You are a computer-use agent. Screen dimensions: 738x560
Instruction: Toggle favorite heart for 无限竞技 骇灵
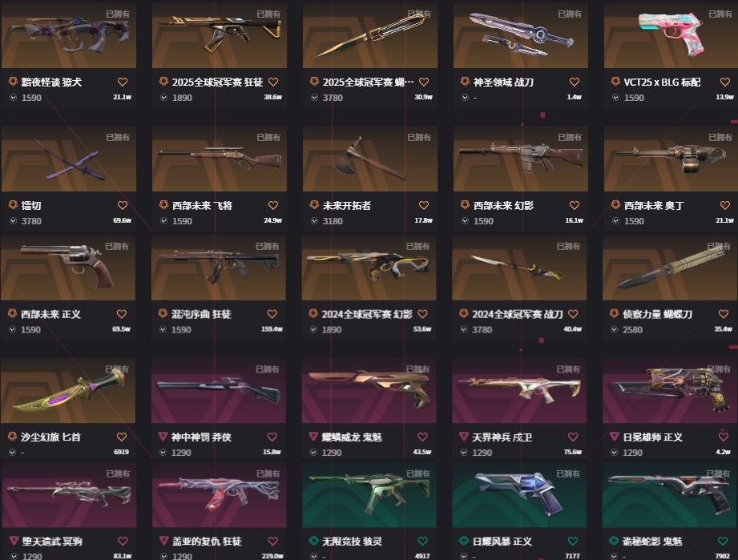422,542
